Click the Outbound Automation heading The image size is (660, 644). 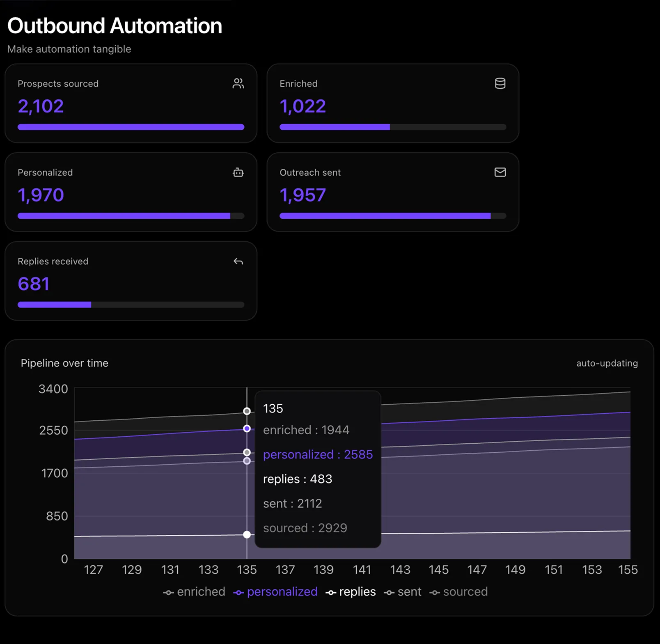(x=115, y=25)
